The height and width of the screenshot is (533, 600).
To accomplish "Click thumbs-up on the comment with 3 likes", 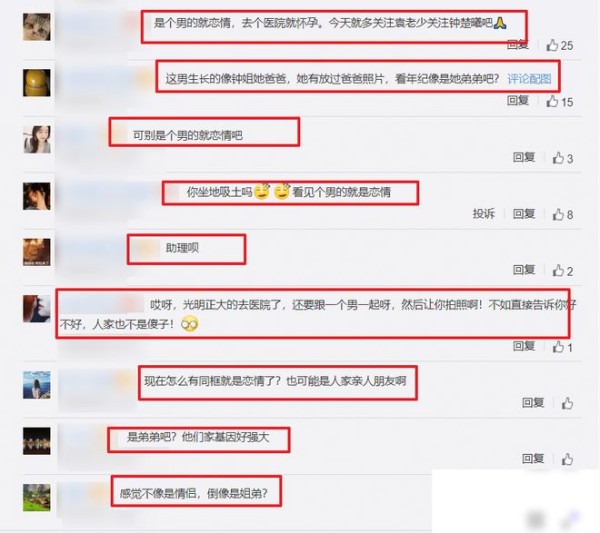I will 558,158.
